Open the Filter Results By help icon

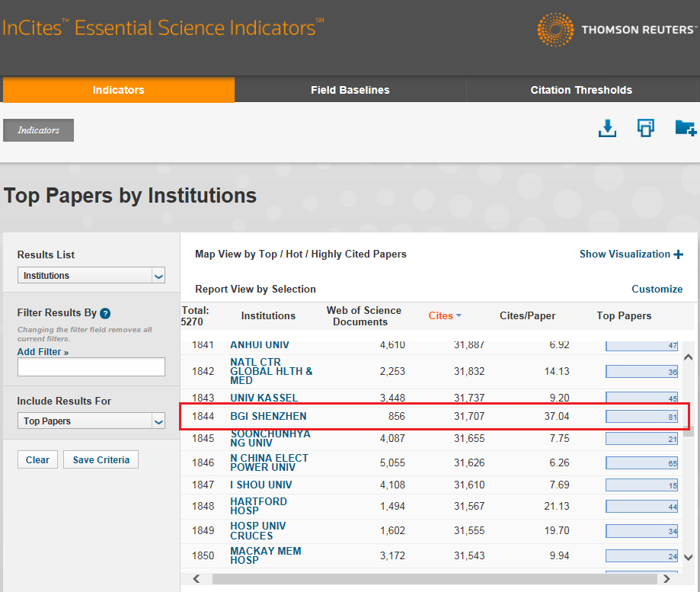[105, 313]
